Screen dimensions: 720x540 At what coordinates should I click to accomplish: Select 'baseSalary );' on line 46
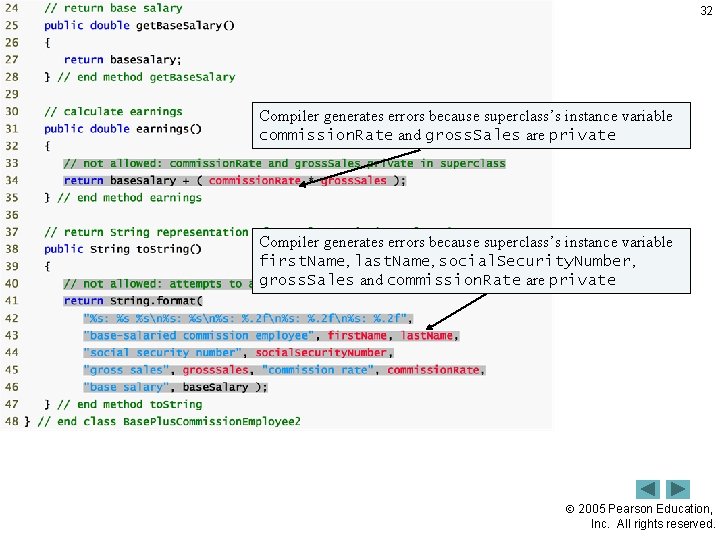(225, 387)
